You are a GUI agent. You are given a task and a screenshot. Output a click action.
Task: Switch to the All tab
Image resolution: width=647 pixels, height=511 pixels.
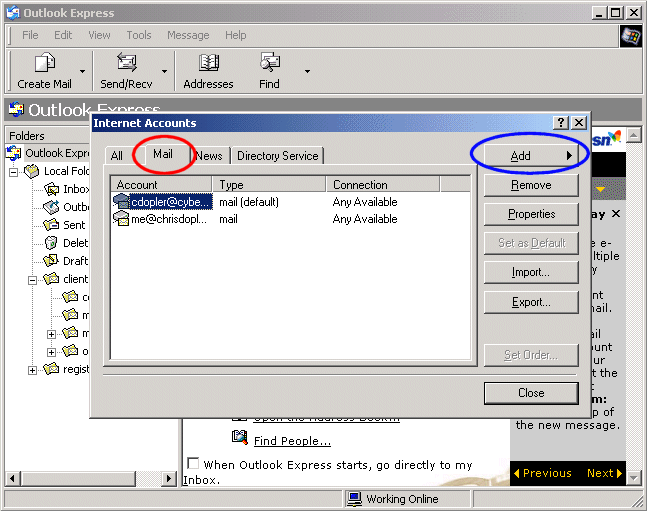[x=116, y=156]
